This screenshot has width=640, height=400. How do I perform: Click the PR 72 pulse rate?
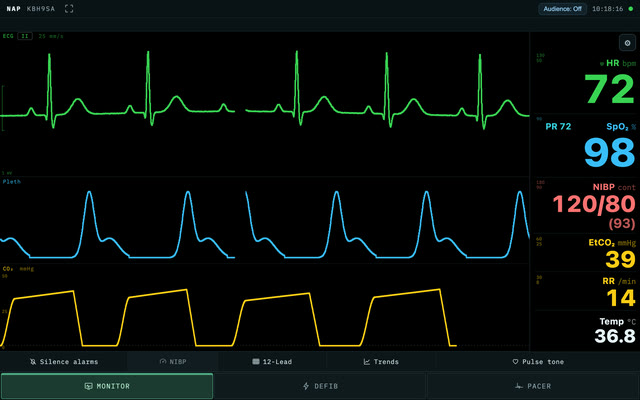coord(558,127)
